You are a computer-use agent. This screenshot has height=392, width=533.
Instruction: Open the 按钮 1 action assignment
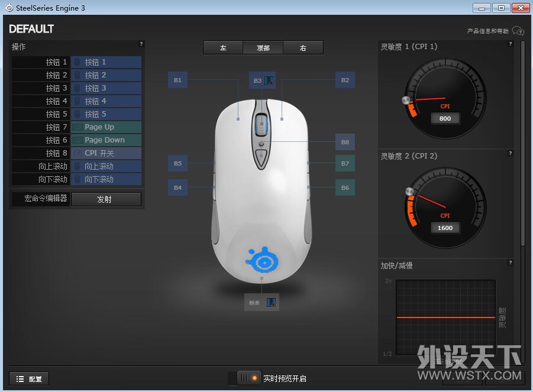point(106,62)
